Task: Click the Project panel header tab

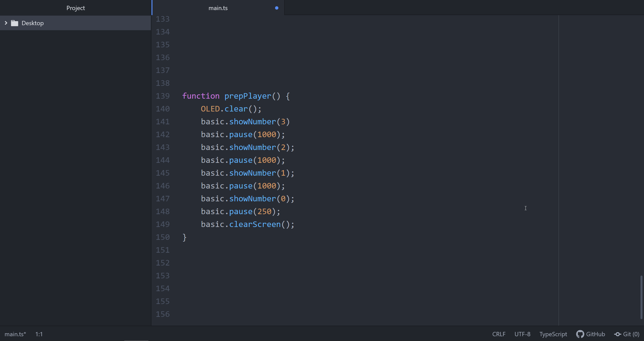Action: click(75, 8)
